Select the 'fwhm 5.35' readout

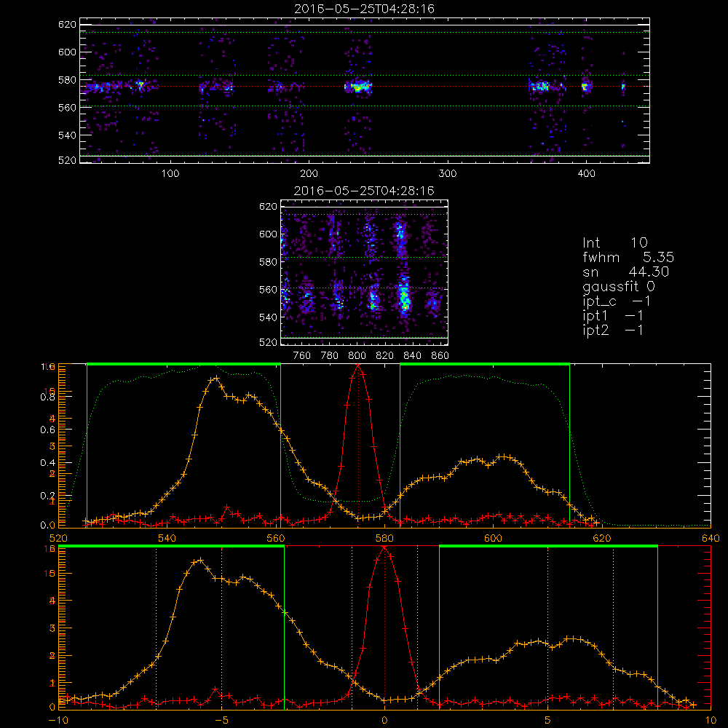tap(628, 257)
